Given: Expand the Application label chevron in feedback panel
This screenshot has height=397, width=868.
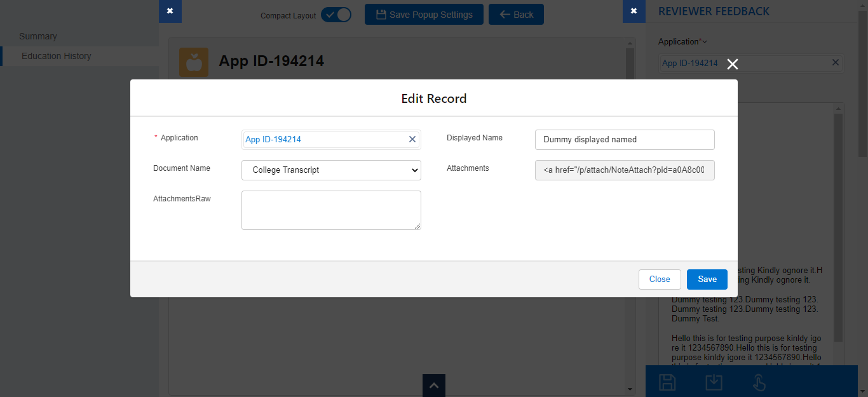Looking at the screenshot, I should (x=705, y=42).
